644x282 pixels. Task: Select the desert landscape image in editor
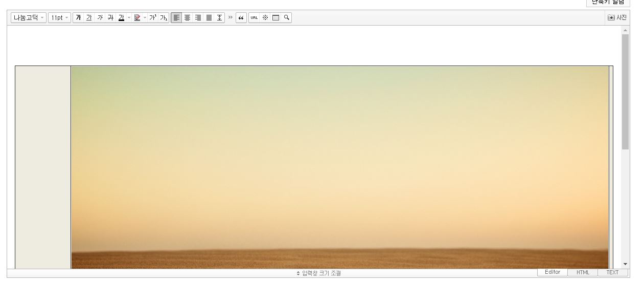340,167
